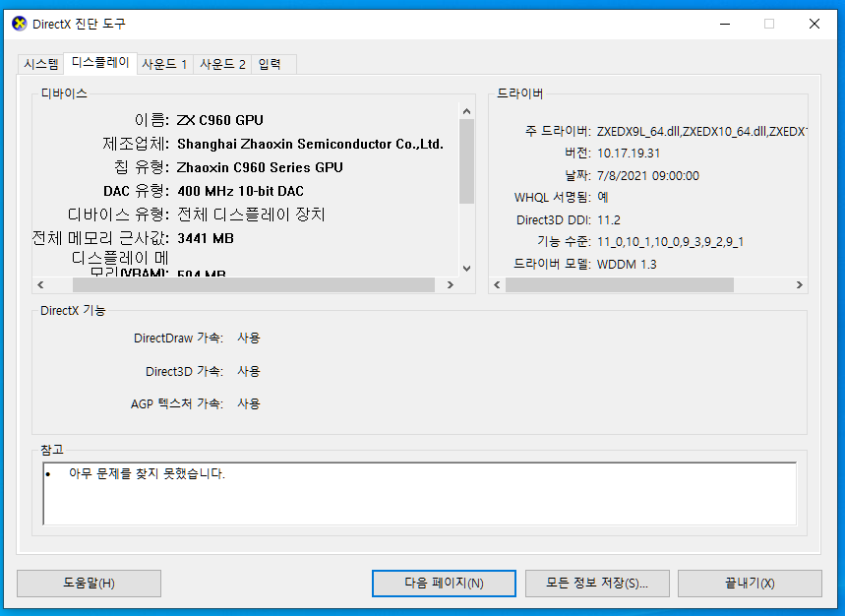Click driver panel horizontal scrollbar right arrow
This screenshot has height=616, width=845.
tap(799, 284)
